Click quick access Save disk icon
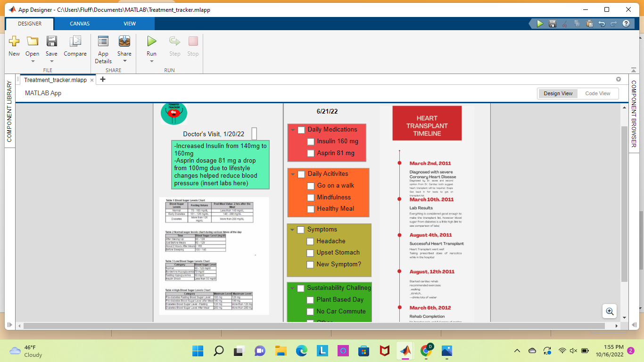Viewport: 644px width, 362px height. pyautogui.click(x=553, y=24)
